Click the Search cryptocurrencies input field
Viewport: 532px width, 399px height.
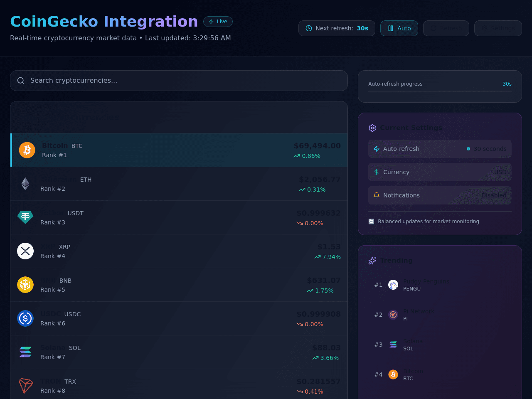[x=179, y=81]
